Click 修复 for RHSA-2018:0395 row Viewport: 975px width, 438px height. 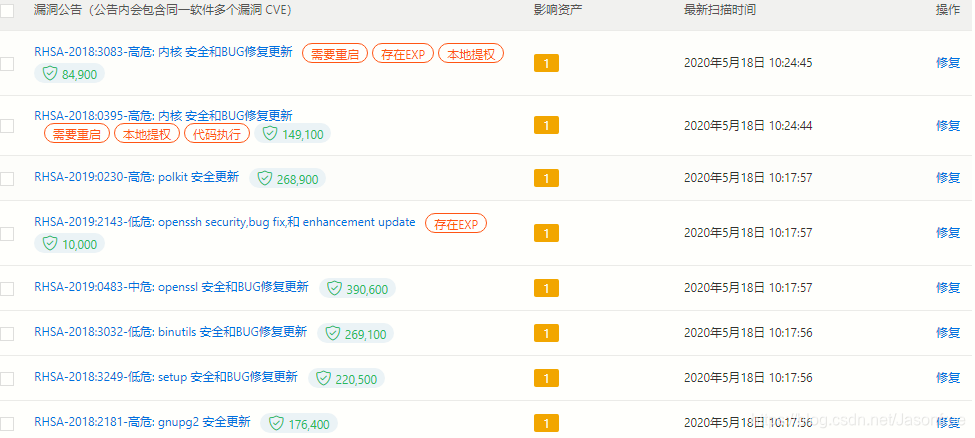pos(948,126)
